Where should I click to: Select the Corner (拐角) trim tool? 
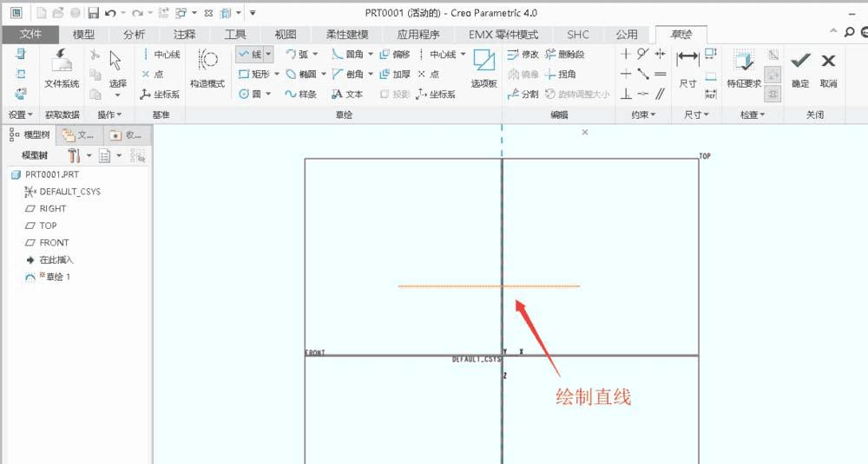point(560,74)
